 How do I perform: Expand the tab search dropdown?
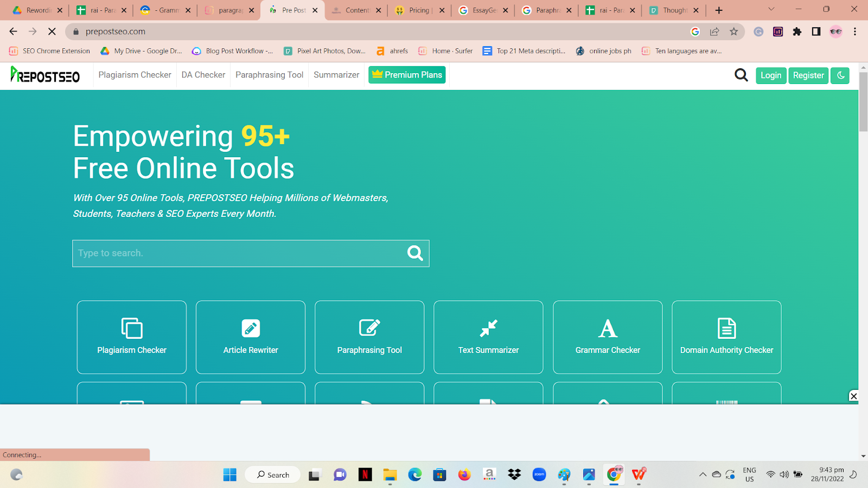click(771, 9)
